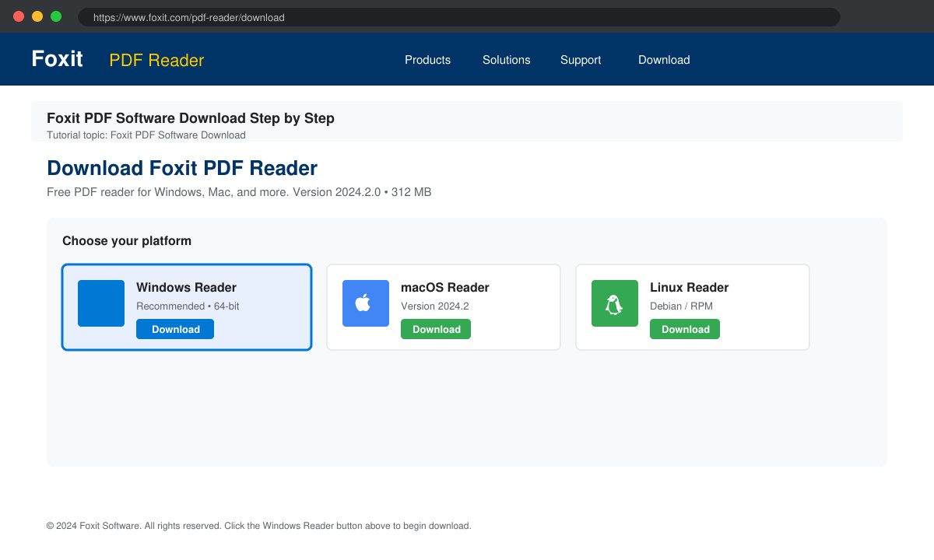Click the Apple logo macOS Reader icon
This screenshot has width=934, height=560.
click(x=366, y=303)
